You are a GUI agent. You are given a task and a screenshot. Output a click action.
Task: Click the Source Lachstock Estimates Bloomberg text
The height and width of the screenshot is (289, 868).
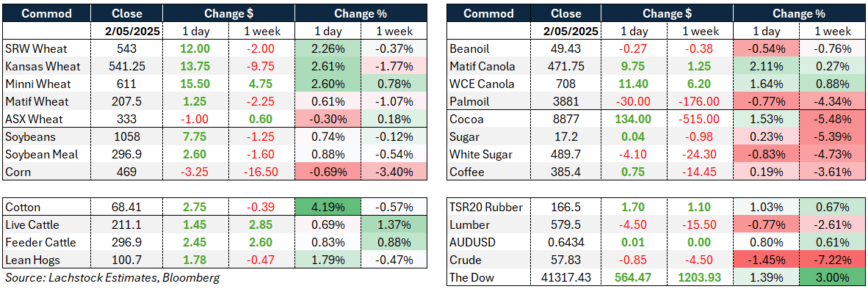[x=112, y=278]
